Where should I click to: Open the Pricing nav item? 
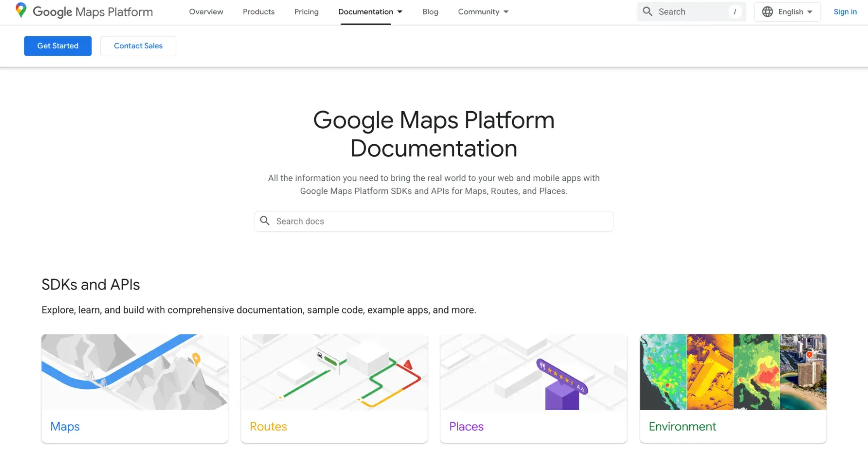[306, 12]
